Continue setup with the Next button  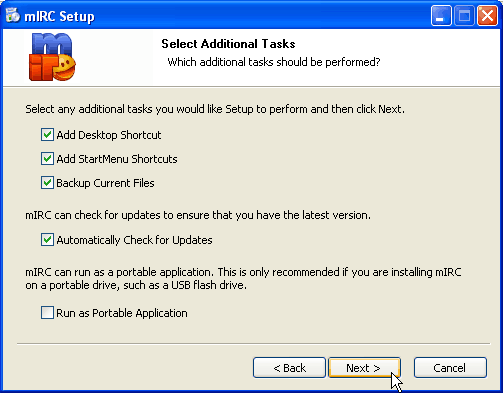coord(364,368)
